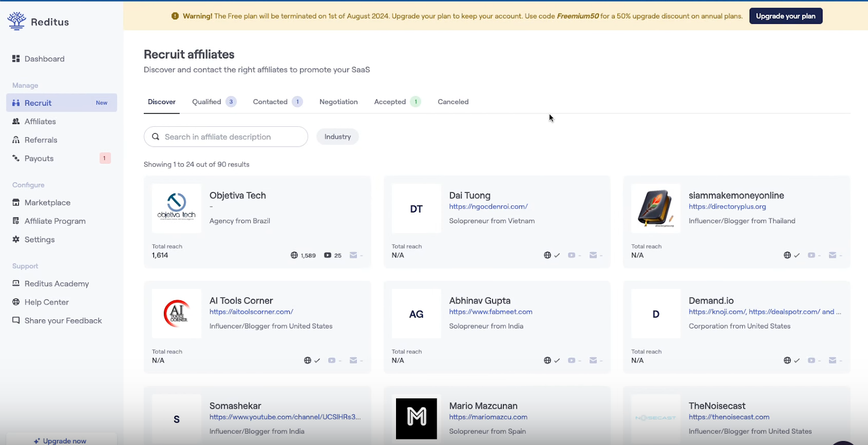Screen dimensions: 868x445
Task: Click Dai Tuong email icon
Action: coord(593,255)
